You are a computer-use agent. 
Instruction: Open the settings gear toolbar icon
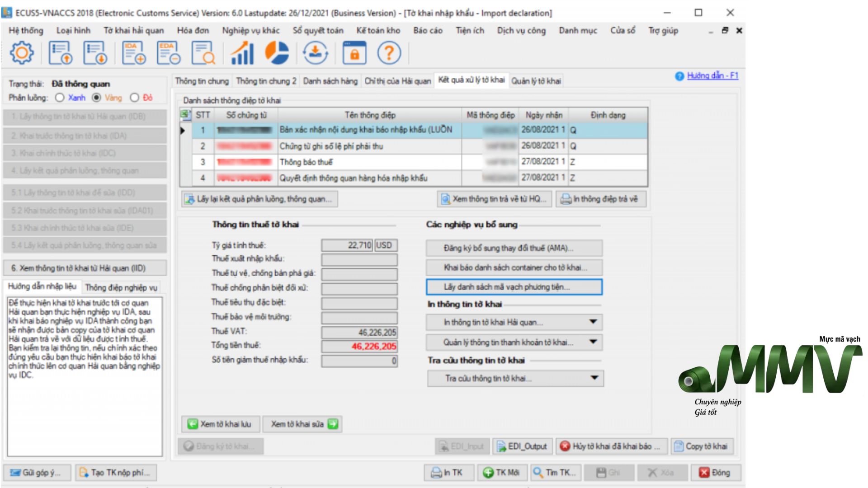22,53
